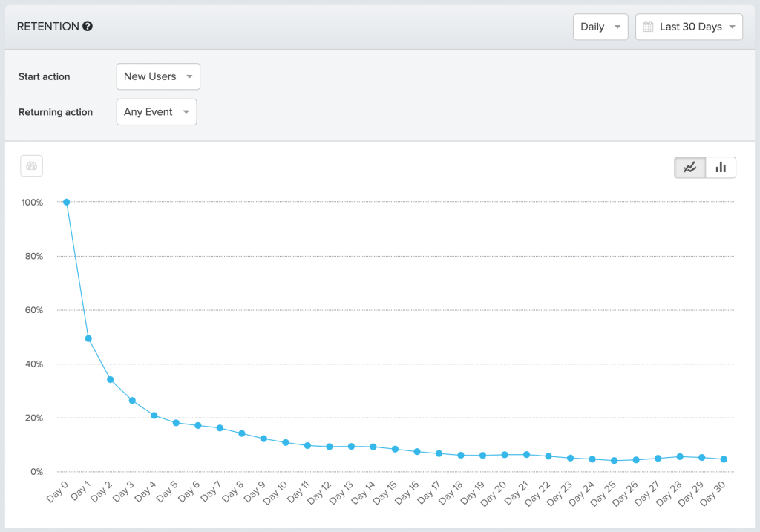Click the 40% y-axis label

[34, 364]
